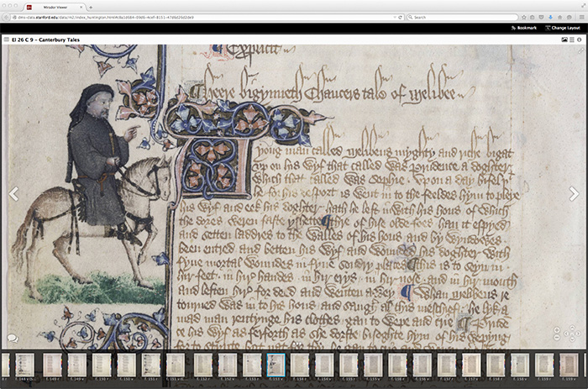Open the Firefox hamburger menu

point(580,17)
